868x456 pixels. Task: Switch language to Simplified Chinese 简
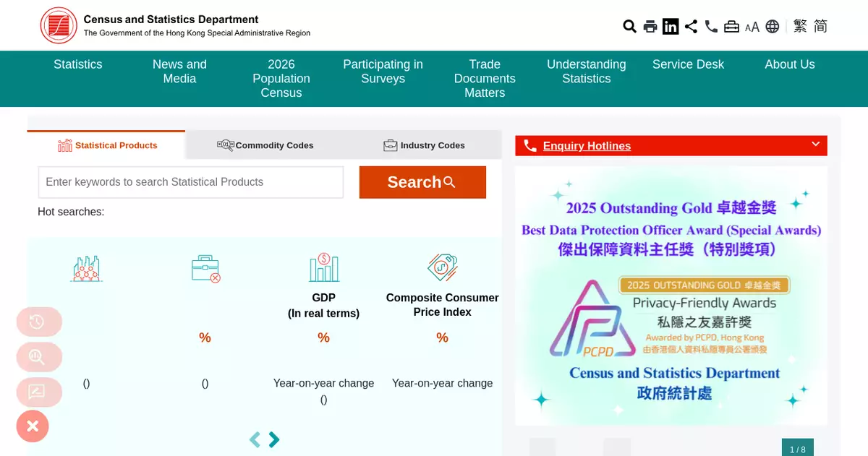820,27
